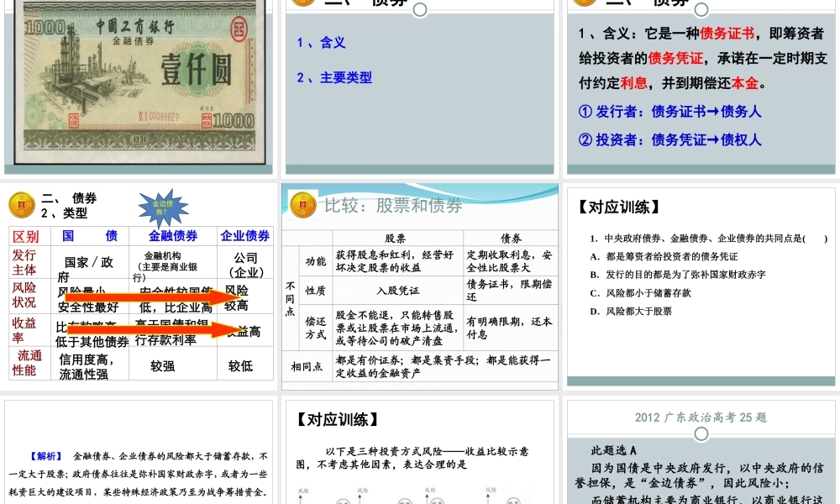Click the blue starburst 金边债券 callout
The height and width of the screenshot is (504, 840).
pyautogui.click(x=163, y=207)
